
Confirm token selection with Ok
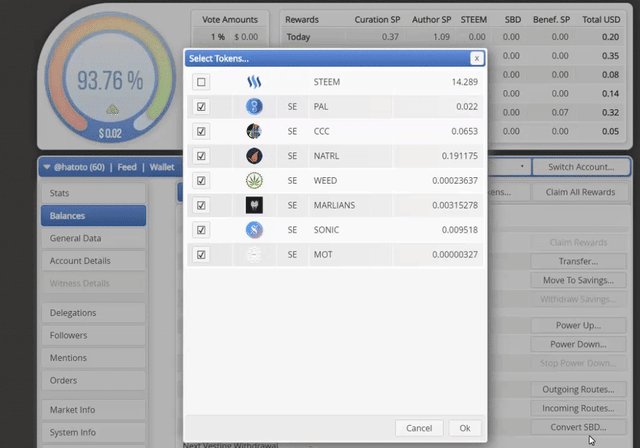click(x=464, y=428)
